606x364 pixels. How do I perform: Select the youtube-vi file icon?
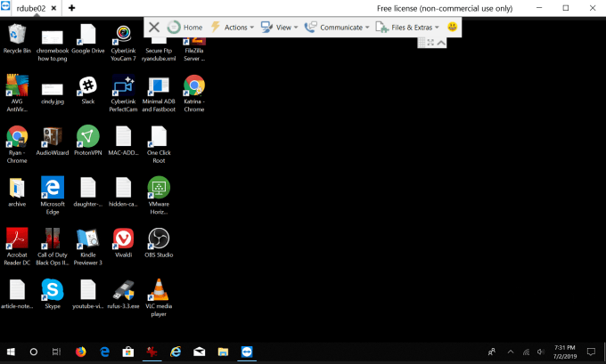(x=87, y=294)
